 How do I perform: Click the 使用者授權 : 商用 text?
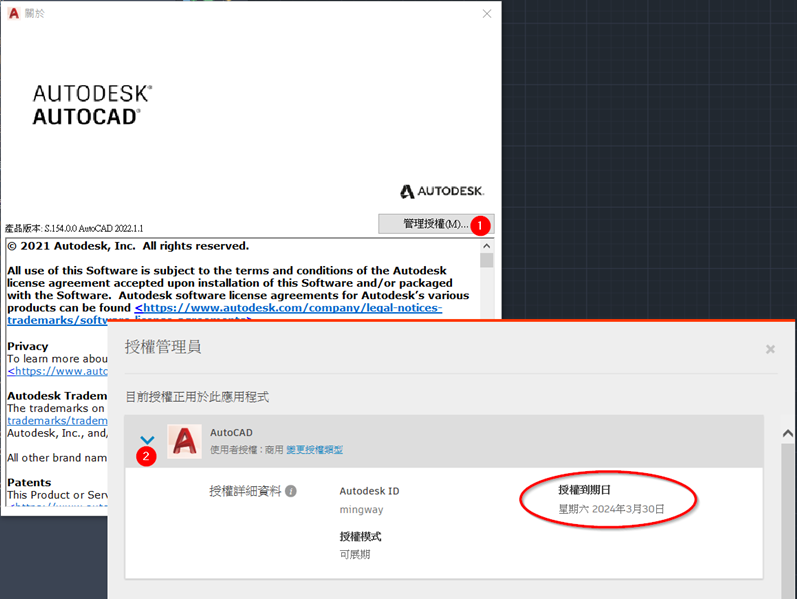247,450
